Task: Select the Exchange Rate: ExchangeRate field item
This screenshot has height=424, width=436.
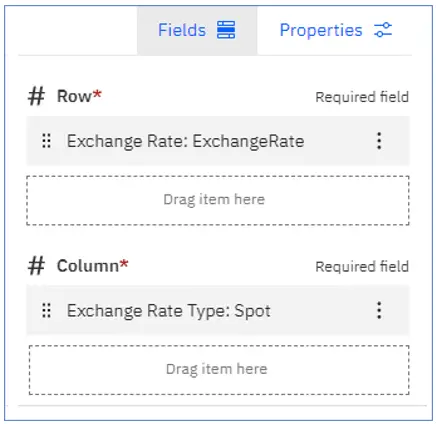Action: point(218,141)
